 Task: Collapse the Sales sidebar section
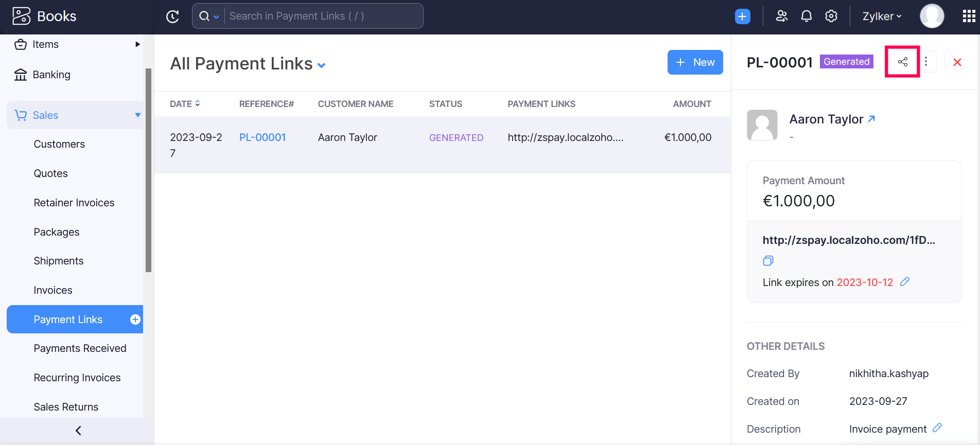(137, 115)
